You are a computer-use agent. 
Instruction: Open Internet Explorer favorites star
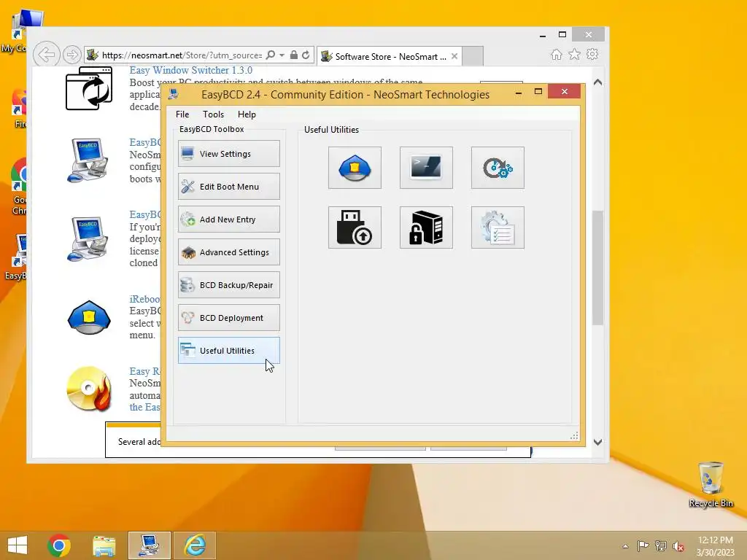(x=575, y=54)
